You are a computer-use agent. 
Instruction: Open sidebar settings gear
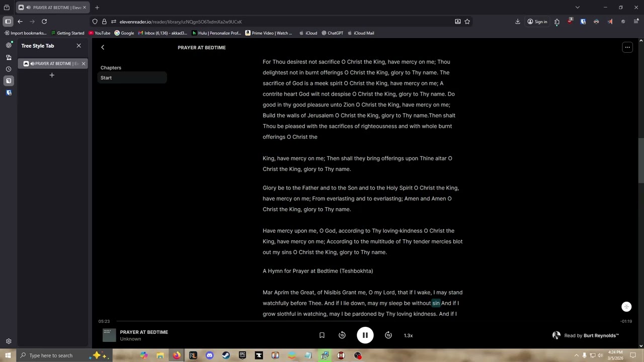pos(9,341)
